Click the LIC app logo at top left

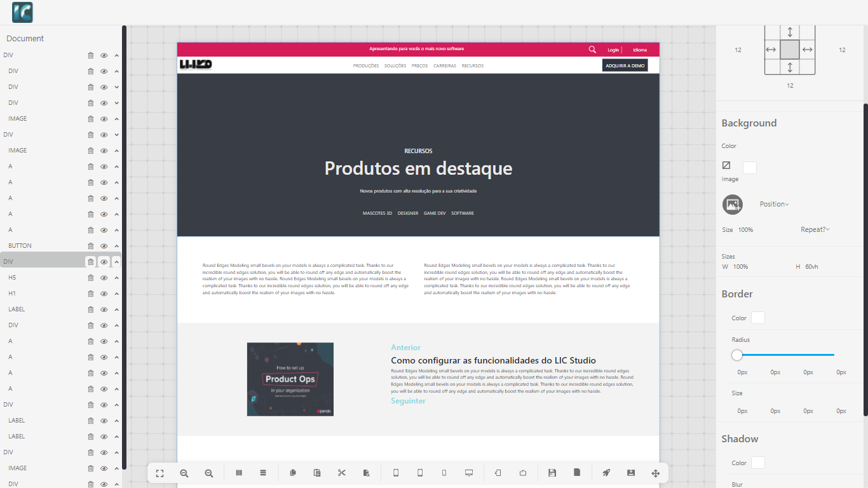22,13
